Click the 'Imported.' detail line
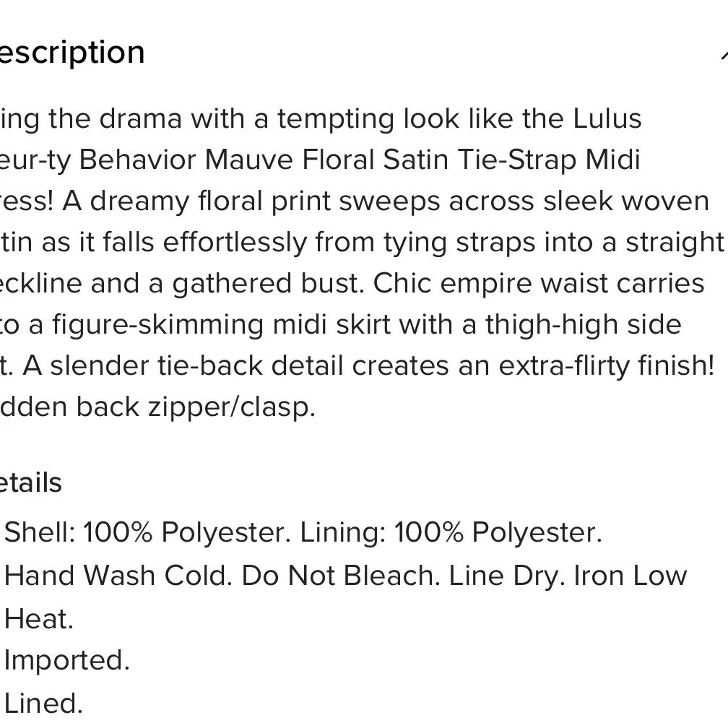This screenshot has height=728, width=728. point(66,660)
